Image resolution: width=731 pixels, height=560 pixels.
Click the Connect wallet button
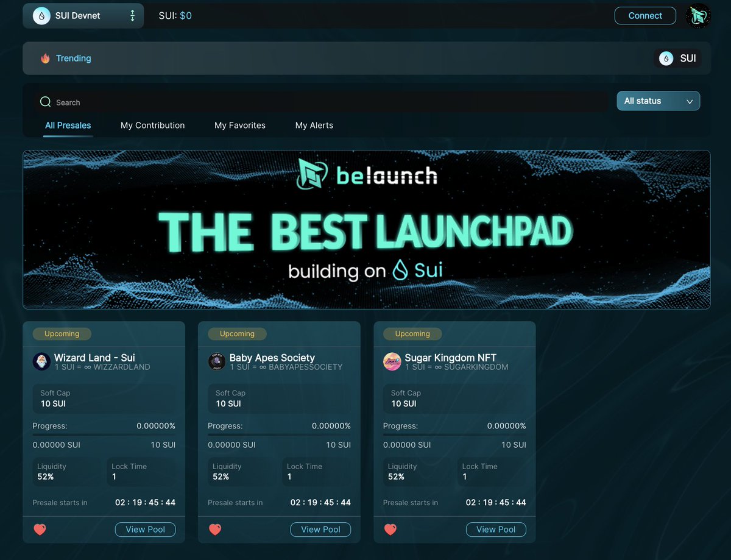point(645,15)
